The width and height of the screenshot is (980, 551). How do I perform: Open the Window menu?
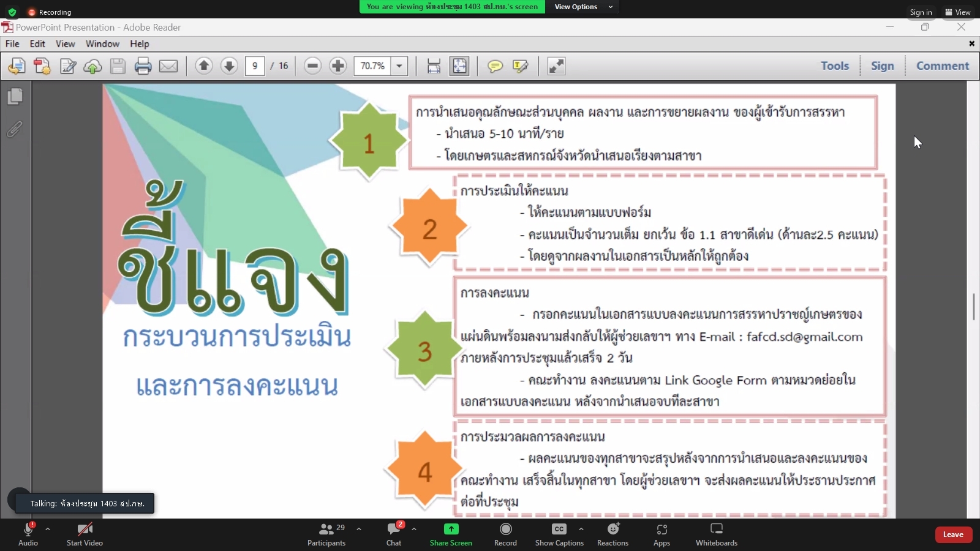coord(102,44)
